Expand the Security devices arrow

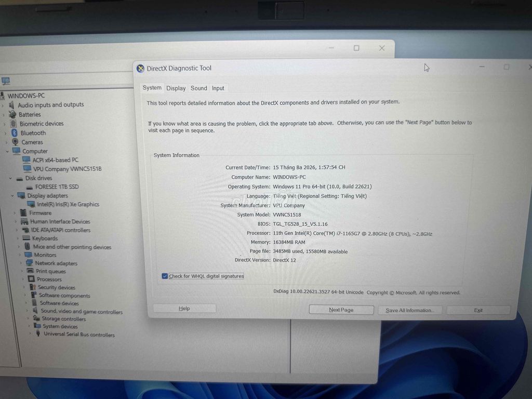(x=24, y=287)
